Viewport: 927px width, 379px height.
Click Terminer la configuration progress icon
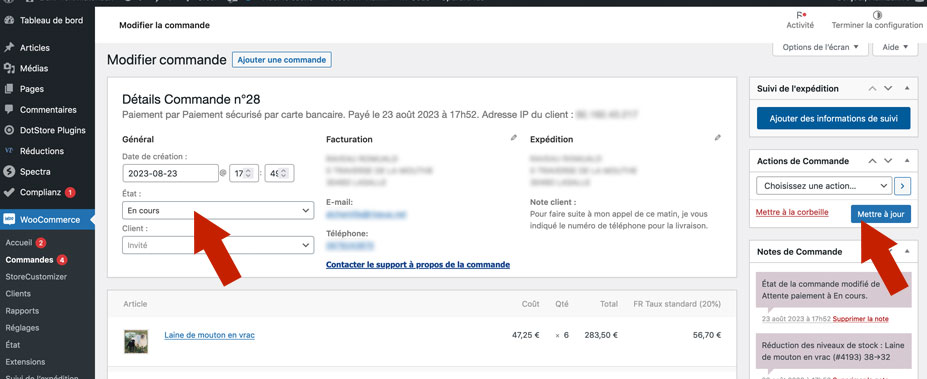(877, 15)
